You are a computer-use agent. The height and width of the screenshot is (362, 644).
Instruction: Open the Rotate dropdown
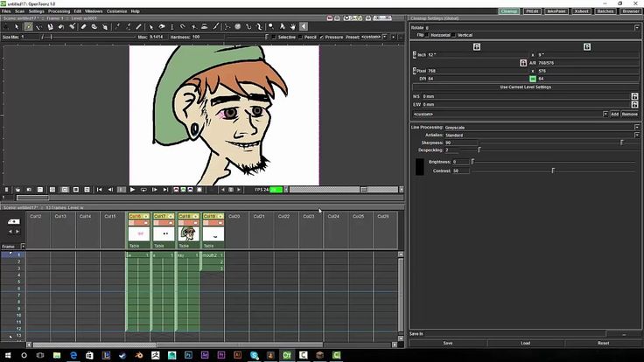coord(636,27)
